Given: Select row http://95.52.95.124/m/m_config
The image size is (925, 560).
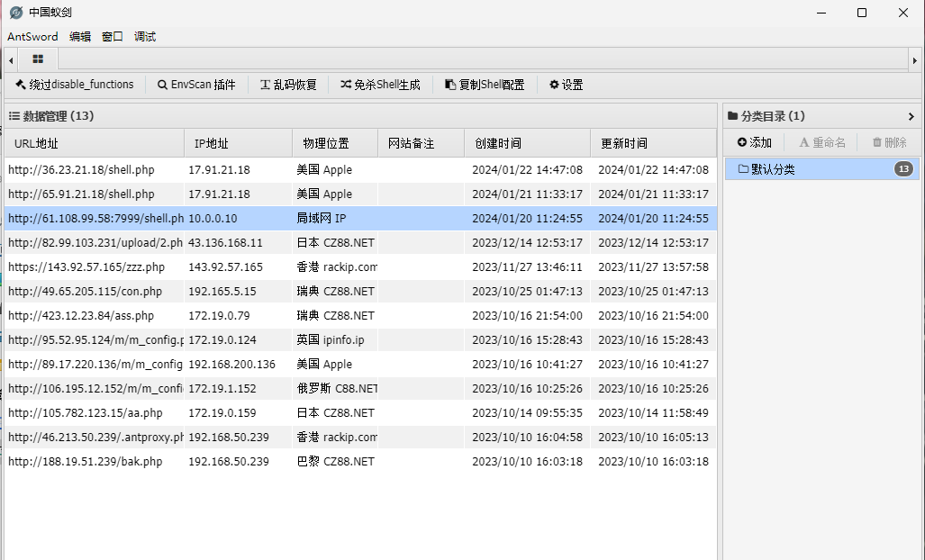Looking at the screenshot, I should (360, 339).
